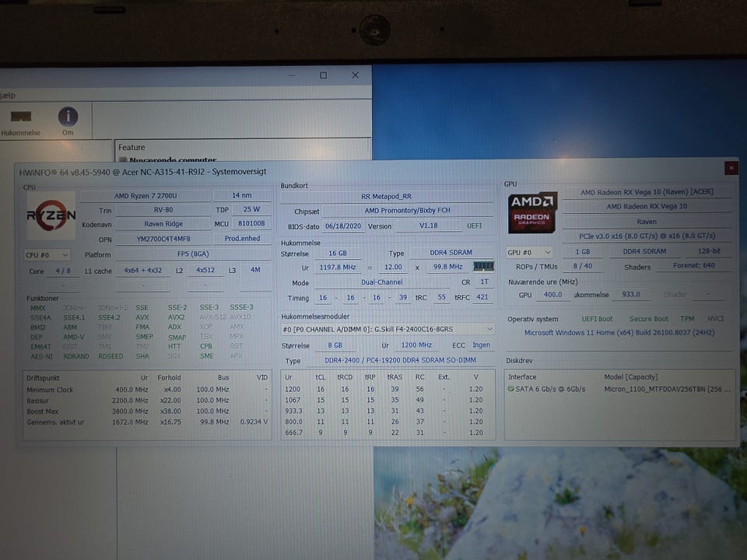Click the FP5 (BGA) platform field
Viewport: 747px width, 560px height.
(193, 254)
